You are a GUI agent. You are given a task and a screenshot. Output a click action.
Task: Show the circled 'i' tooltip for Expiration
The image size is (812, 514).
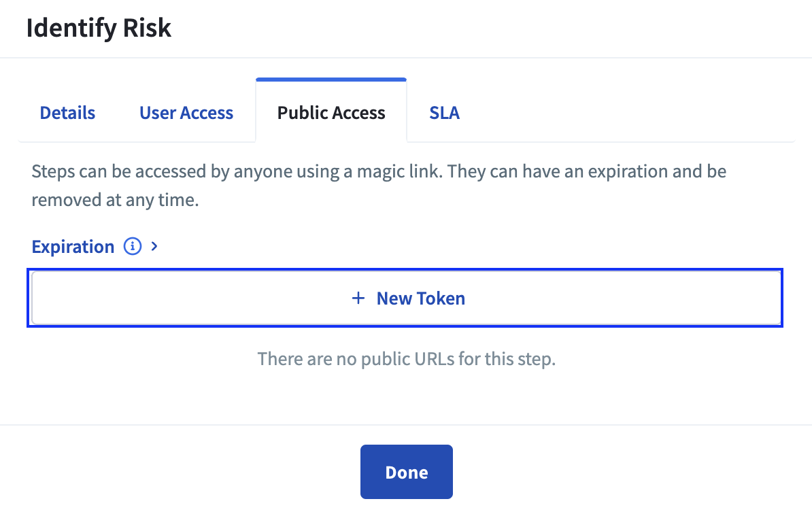[133, 246]
